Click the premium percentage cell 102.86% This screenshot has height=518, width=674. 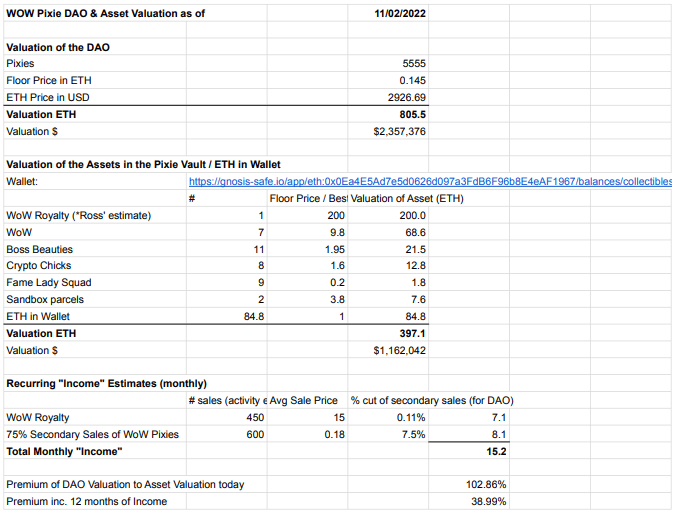488,485
